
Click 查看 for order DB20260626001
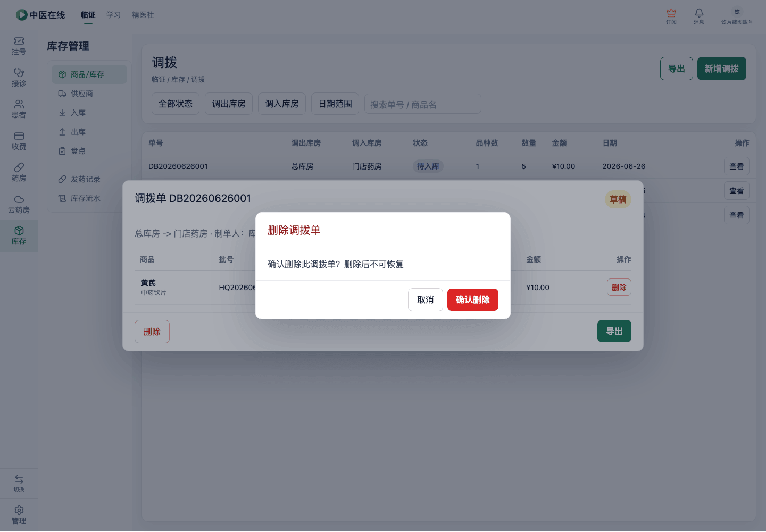pos(737,166)
